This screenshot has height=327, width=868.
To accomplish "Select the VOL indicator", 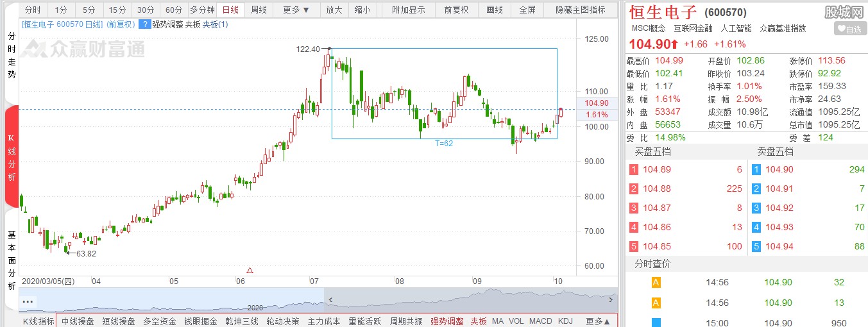I will click(x=516, y=321).
